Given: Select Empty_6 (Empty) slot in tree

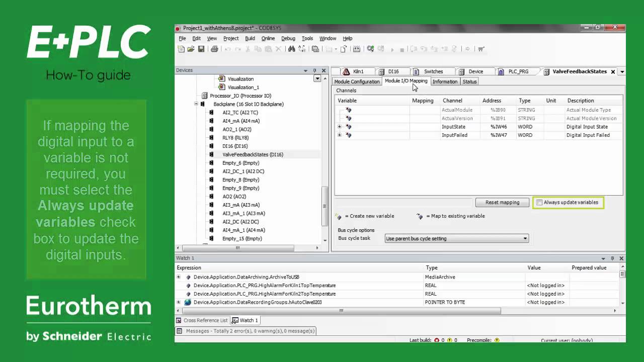Looking at the screenshot, I should point(240,163).
